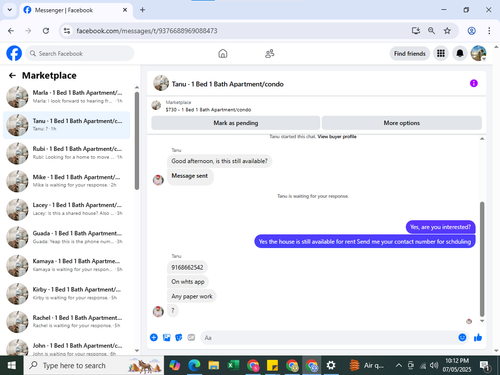Open the purple conversation information icon
Viewport: 500px width, 375px height.
point(474,83)
